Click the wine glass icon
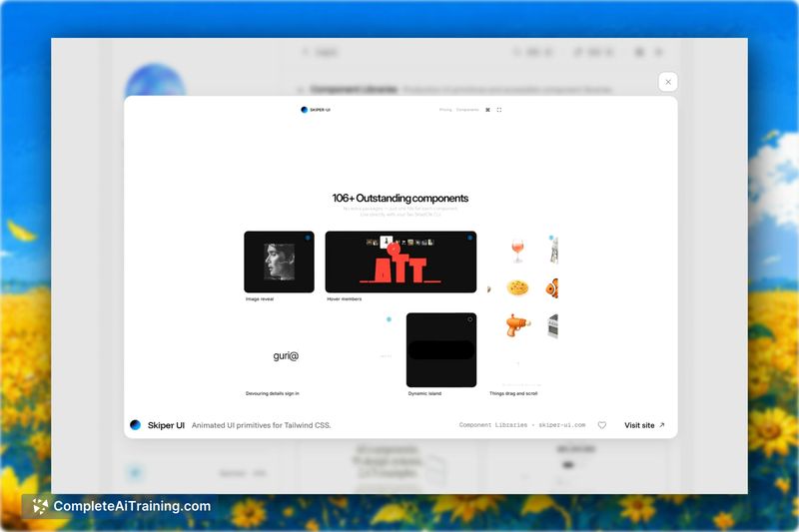This screenshot has height=532, width=799. [x=517, y=251]
